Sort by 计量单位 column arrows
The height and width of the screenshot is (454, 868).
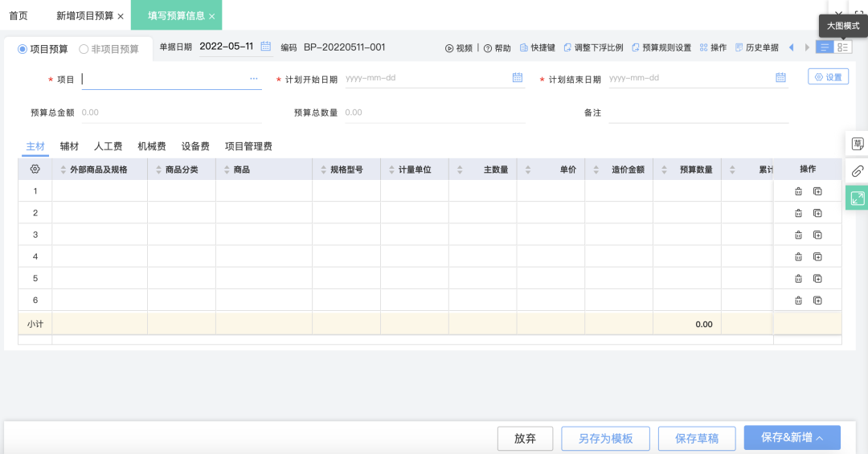[x=392, y=170]
